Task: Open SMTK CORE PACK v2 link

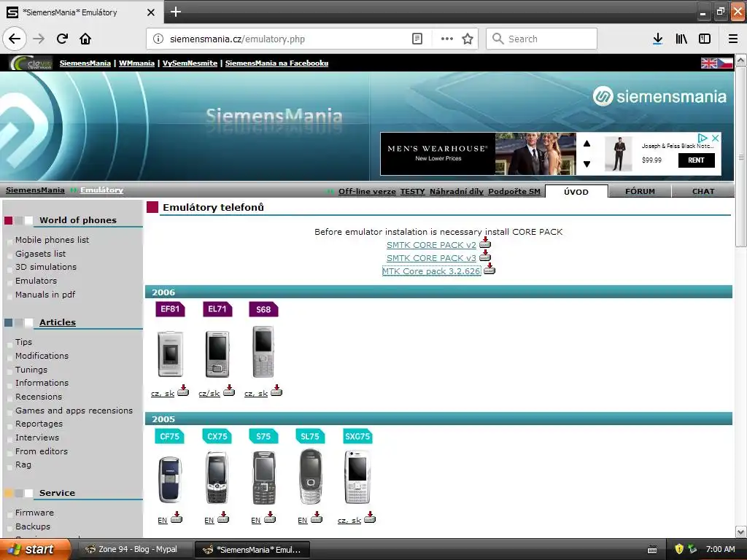Action: [431, 245]
